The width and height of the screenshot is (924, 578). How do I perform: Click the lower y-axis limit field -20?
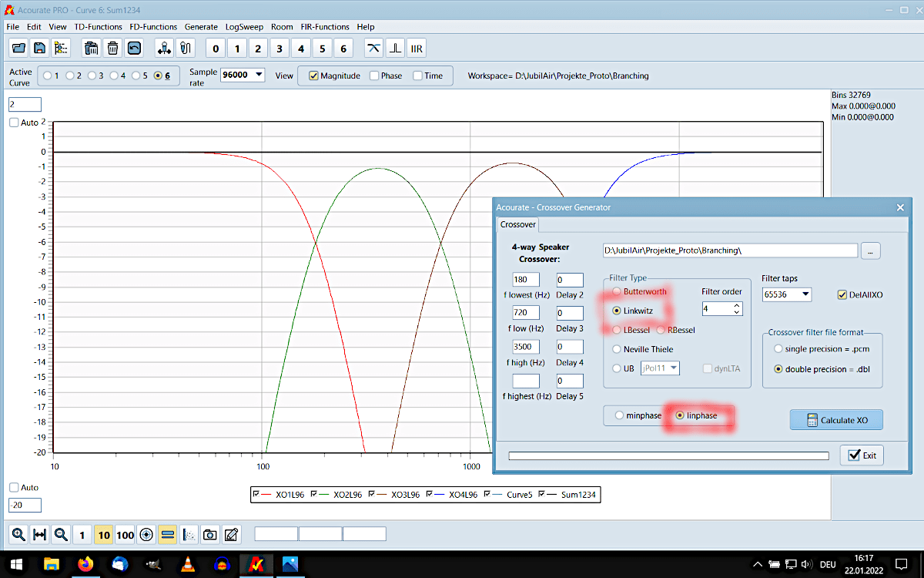[25, 506]
